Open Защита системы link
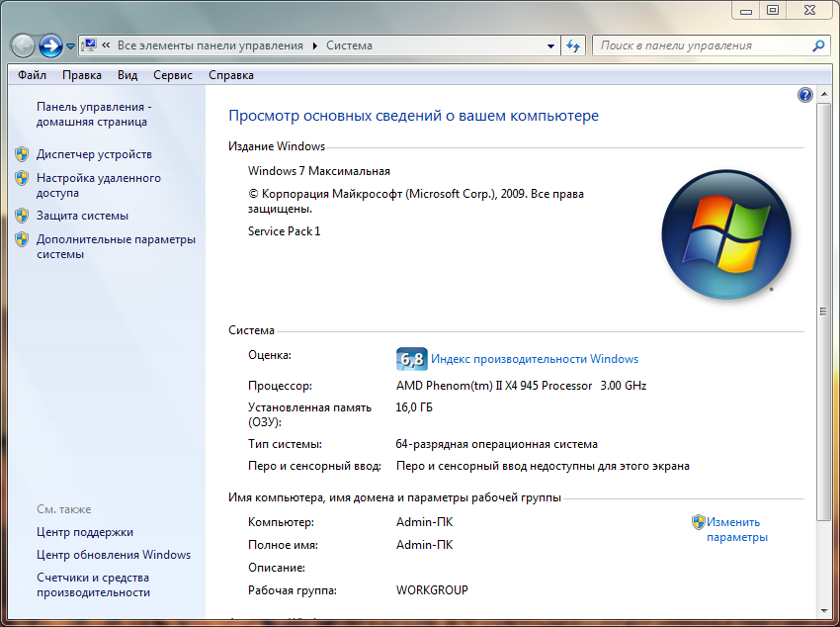Screen dimensions: 840x627 tap(82, 216)
